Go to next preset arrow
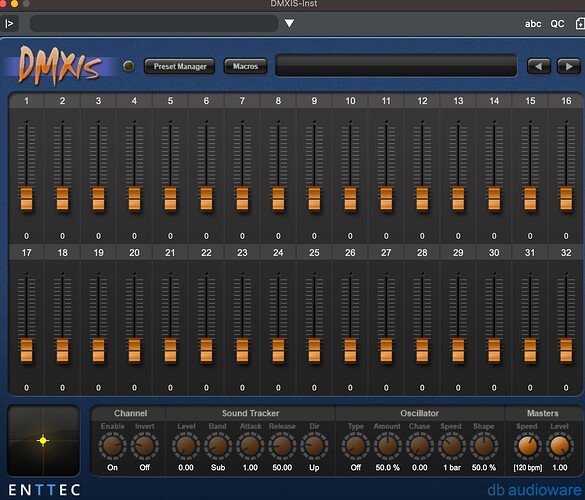 click(x=569, y=66)
